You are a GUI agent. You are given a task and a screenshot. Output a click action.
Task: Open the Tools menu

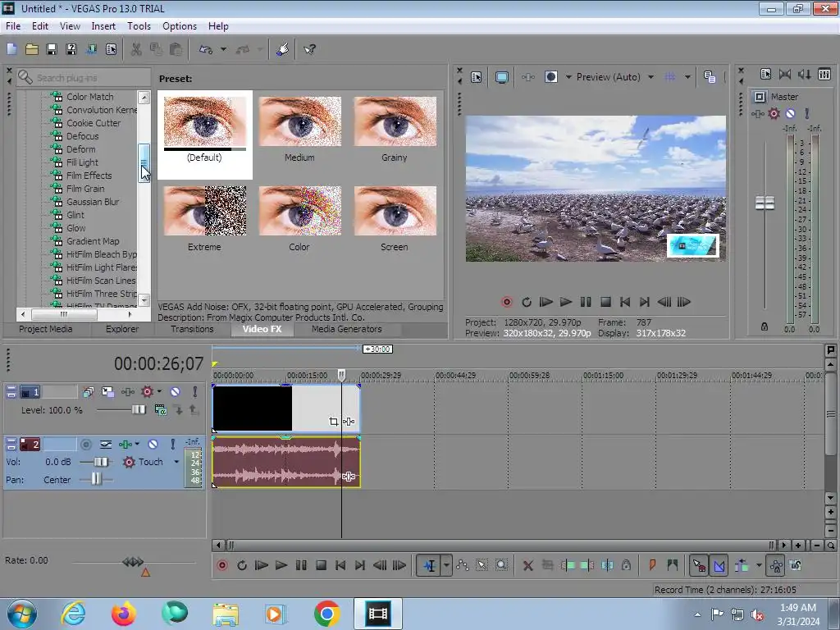139,25
